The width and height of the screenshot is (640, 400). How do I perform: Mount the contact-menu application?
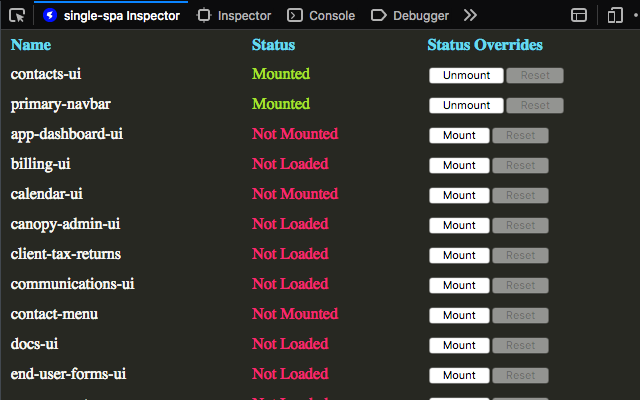(x=459, y=316)
